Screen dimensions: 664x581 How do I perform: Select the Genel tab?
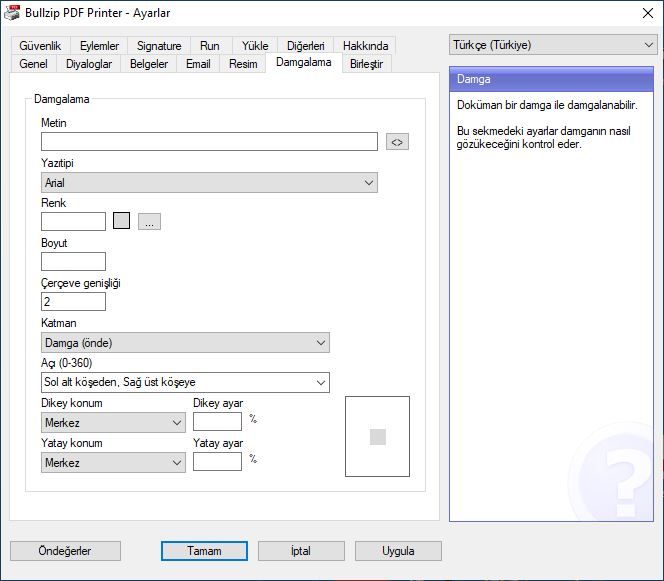pyautogui.click(x=33, y=64)
